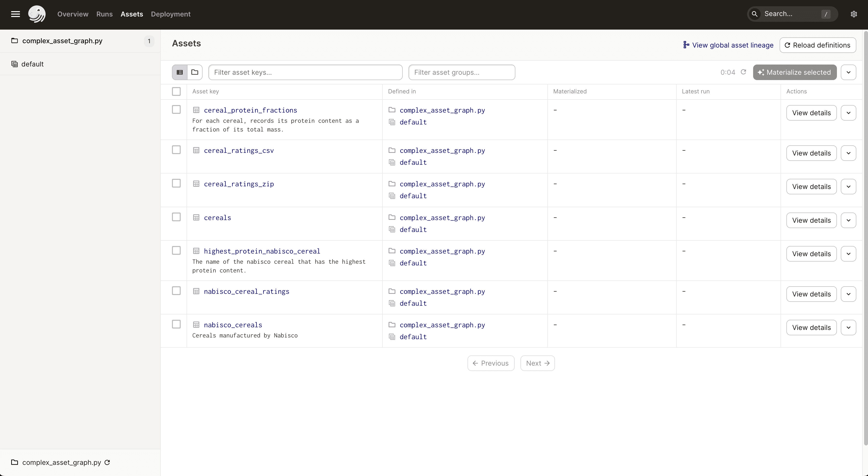868x476 pixels.
Task: Open the Runs tab in navigation
Action: [x=105, y=14]
